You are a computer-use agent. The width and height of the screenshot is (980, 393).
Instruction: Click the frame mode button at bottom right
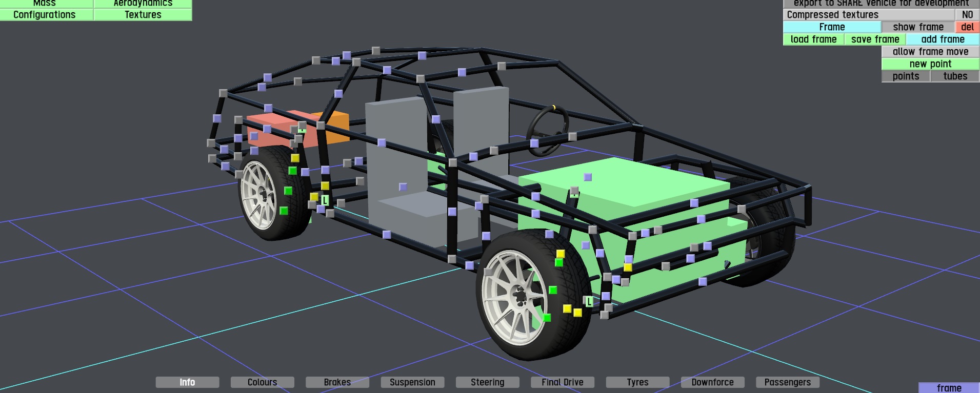pyautogui.click(x=949, y=388)
